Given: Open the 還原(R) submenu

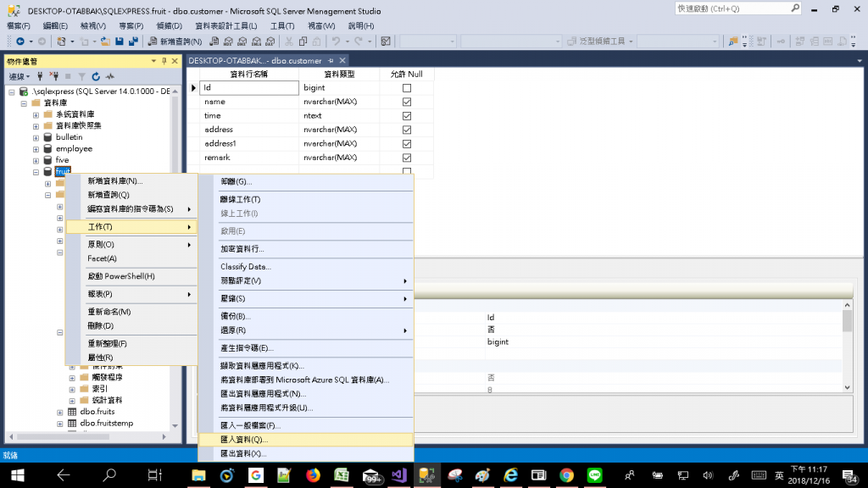Looking at the screenshot, I should point(305,330).
